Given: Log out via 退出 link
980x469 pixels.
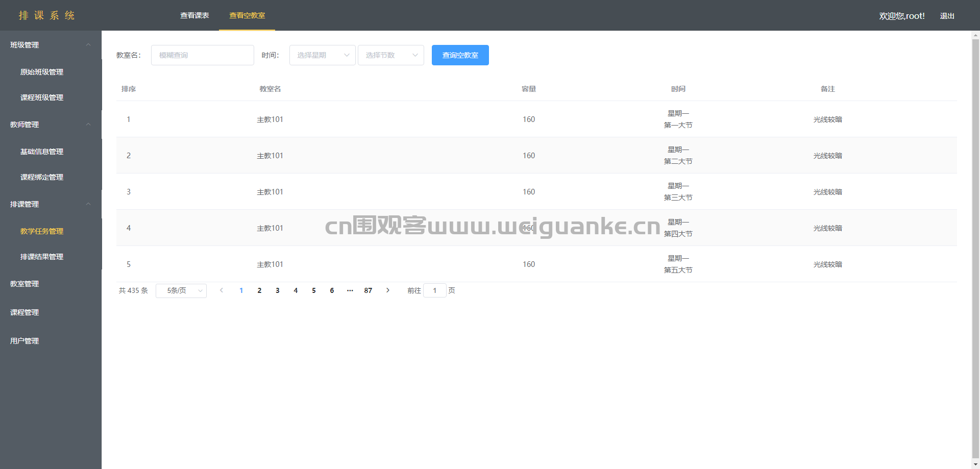Looking at the screenshot, I should 947,16.
